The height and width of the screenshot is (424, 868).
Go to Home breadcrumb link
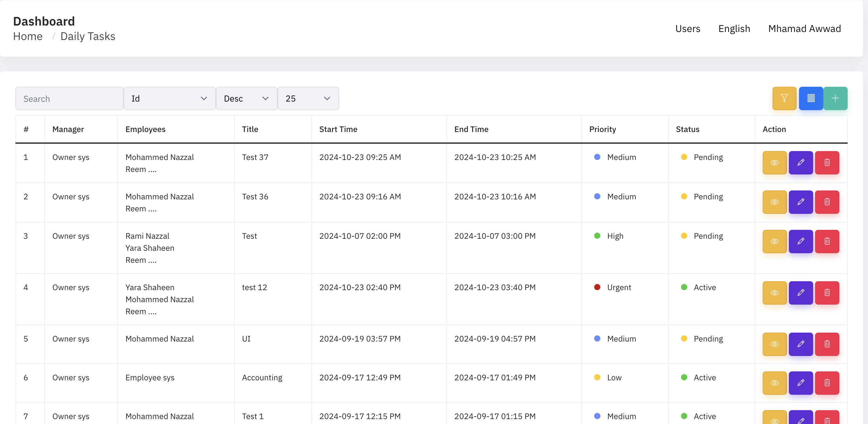(x=28, y=36)
